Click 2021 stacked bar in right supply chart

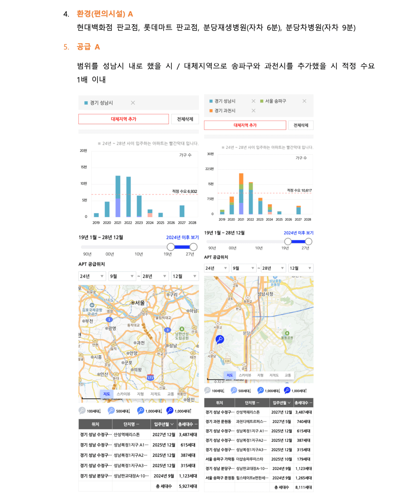(x=241, y=194)
